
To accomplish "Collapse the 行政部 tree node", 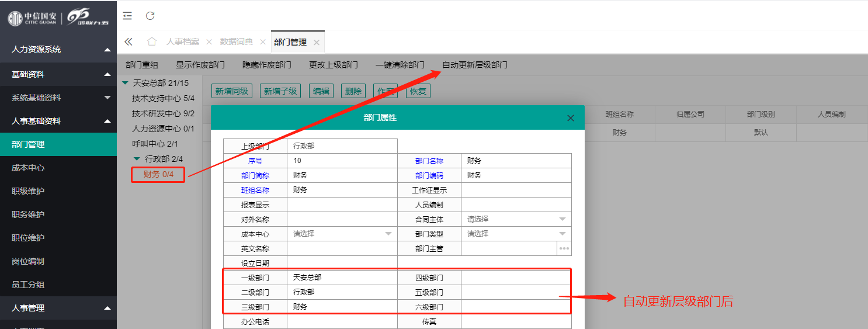I will coord(137,159).
